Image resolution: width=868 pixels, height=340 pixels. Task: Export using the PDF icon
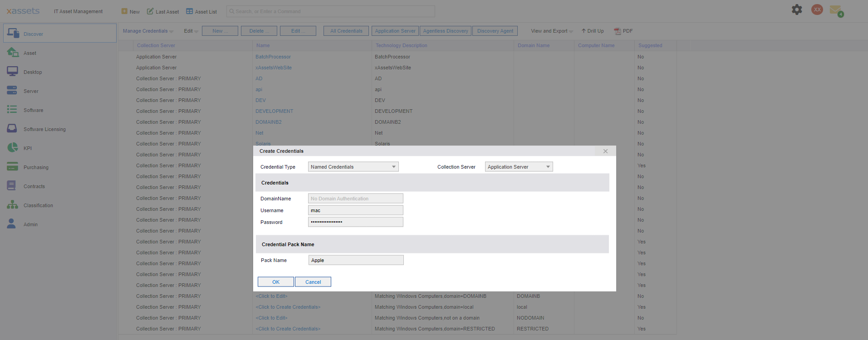pyautogui.click(x=618, y=31)
